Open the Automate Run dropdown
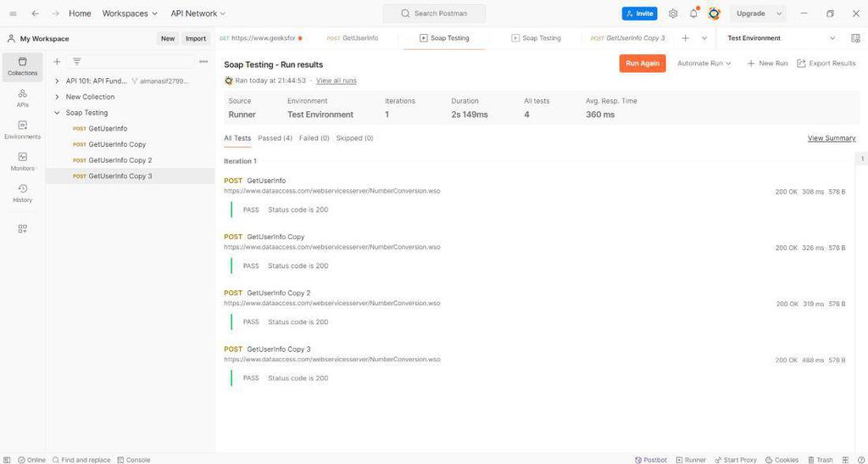868x464 pixels. (x=704, y=63)
